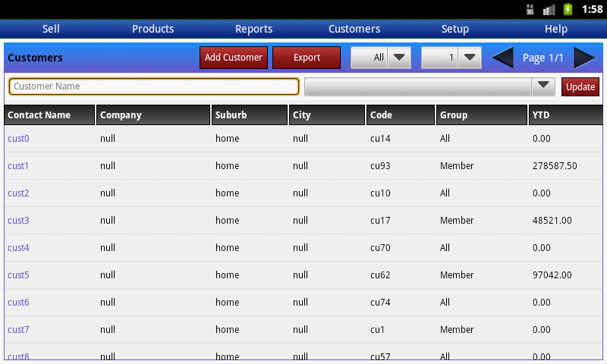
Task: Select Member group cell in cust3 row
Action: pos(457,221)
